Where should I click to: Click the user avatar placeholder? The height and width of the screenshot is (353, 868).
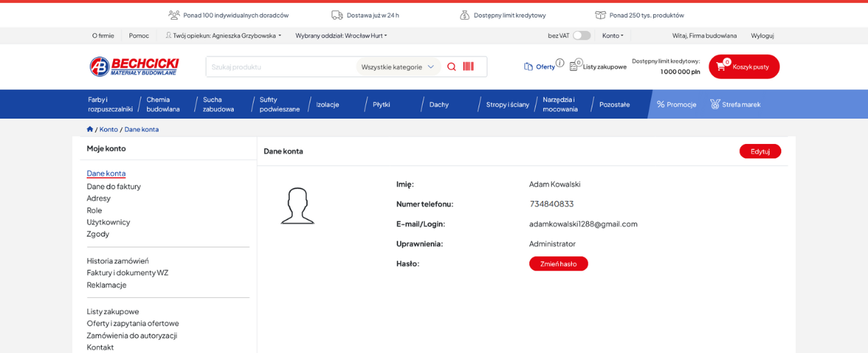pyautogui.click(x=298, y=206)
